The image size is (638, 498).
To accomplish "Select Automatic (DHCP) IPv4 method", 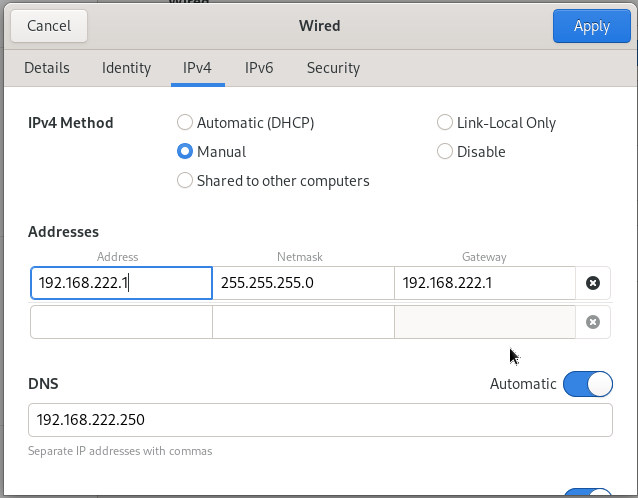I will pyautogui.click(x=185, y=123).
